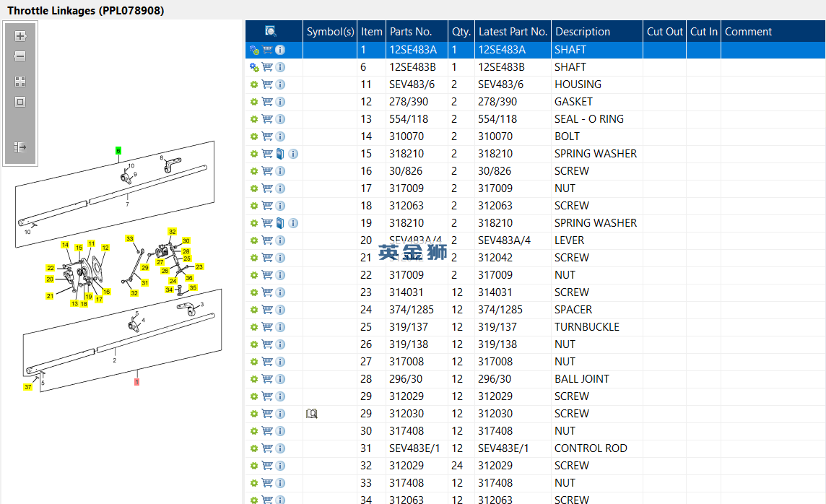The image size is (826, 504).
Task: Click symbol icon on 312030 SCREW row
Action: coord(311,414)
